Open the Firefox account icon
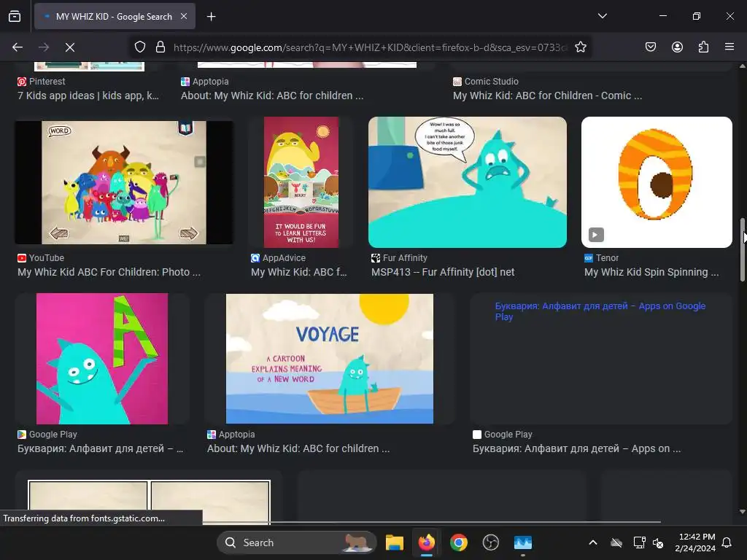Viewport: 747px width, 560px height. coord(677,47)
